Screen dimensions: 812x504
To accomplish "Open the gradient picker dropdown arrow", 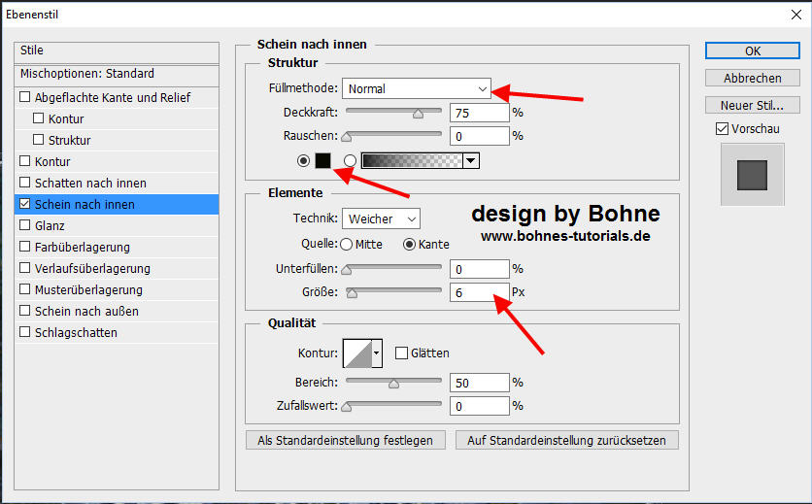I will coord(471,161).
